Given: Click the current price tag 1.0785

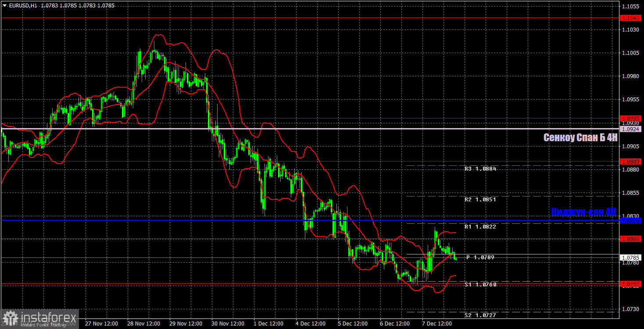Looking at the screenshot, I should (631, 257).
